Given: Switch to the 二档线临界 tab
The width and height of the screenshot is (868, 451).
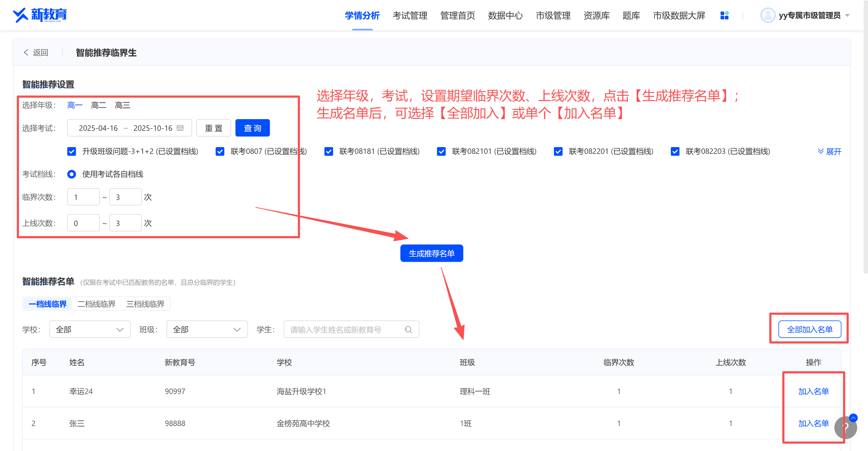Looking at the screenshot, I should pyautogui.click(x=96, y=304).
